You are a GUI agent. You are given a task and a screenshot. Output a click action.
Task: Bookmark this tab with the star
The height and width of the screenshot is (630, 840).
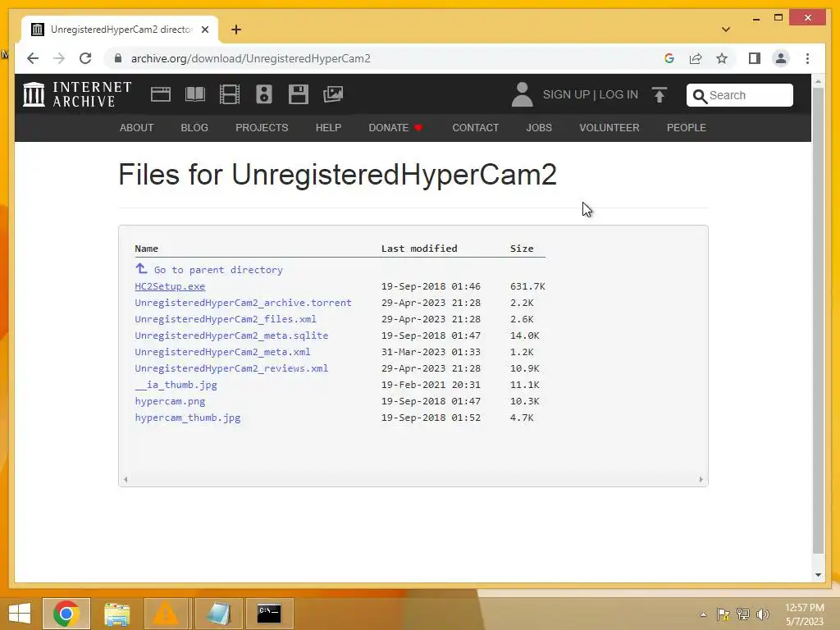[722, 58]
